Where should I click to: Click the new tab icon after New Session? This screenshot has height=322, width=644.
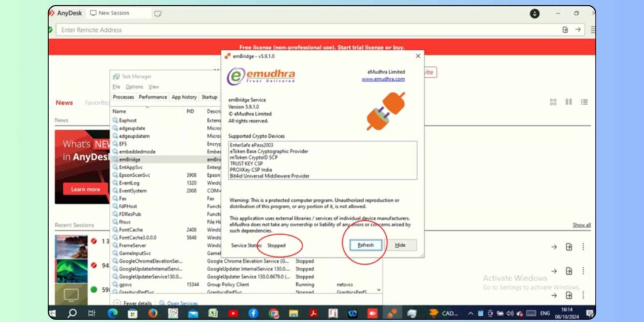[158, 14]
